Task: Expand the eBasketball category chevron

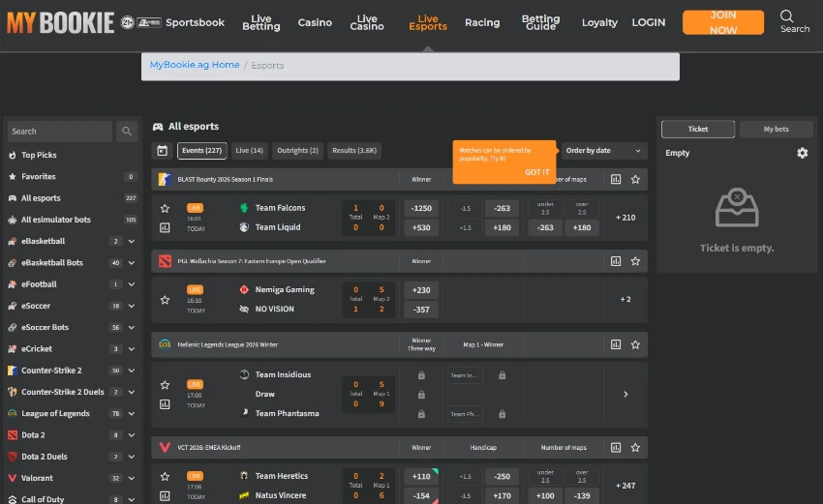Action: (x=132, y=241)
